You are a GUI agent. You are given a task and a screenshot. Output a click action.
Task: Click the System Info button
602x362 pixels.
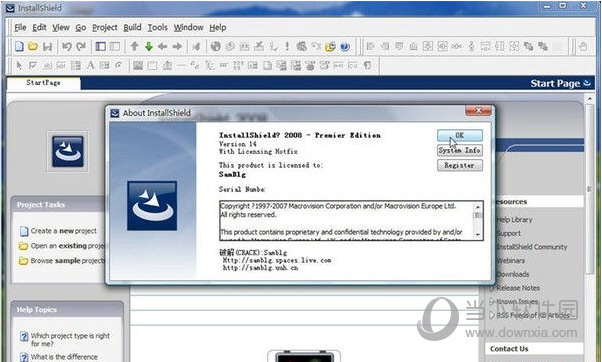coord(460,150)
